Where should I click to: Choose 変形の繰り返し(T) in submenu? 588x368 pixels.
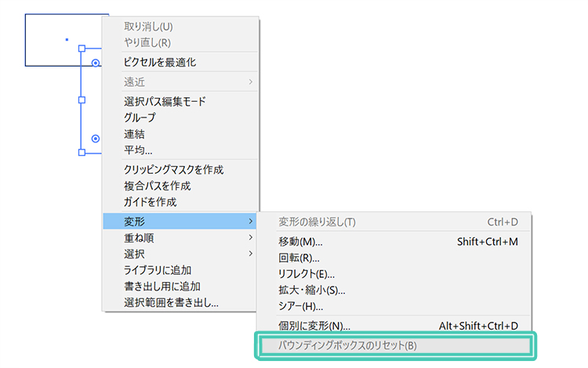tap(394, 222)
